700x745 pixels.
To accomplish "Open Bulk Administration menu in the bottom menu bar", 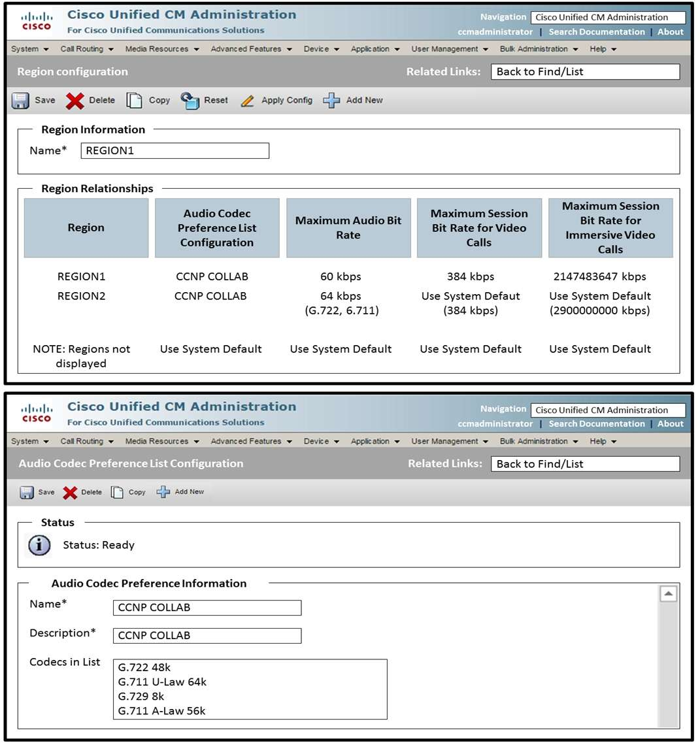I will [539, 441].
